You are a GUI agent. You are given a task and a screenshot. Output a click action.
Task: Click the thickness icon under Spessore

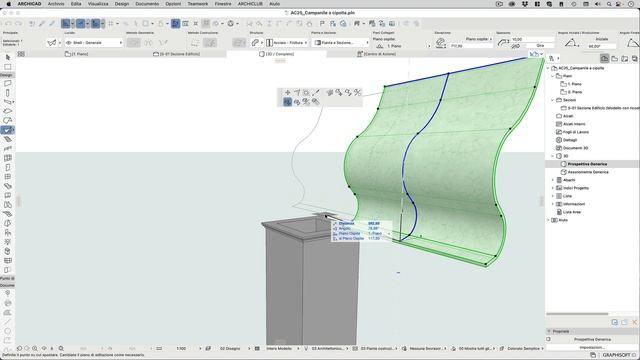tap(504, 42)
